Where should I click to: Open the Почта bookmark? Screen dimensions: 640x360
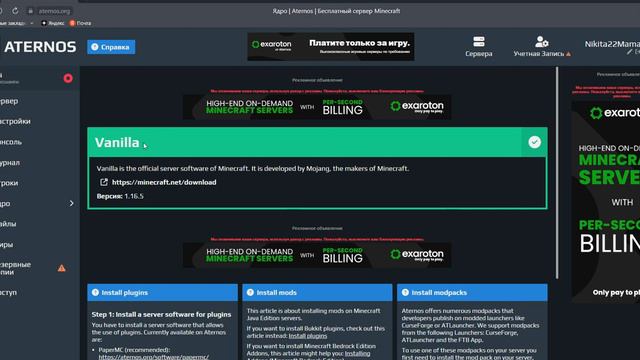(x=80, y=23)
